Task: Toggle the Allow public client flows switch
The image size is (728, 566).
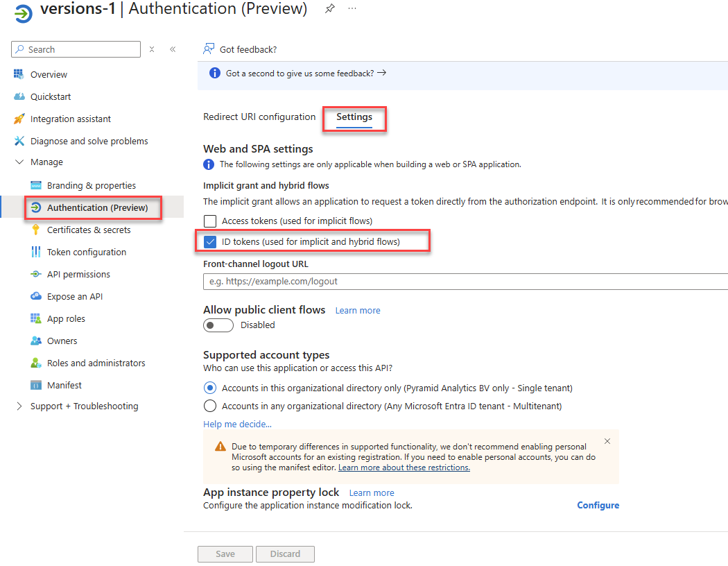Action: click(x=217, y=325)
